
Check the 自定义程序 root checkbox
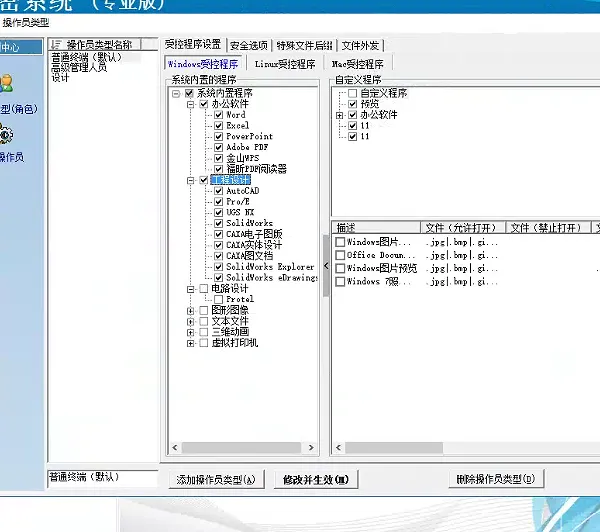[353, 93]
